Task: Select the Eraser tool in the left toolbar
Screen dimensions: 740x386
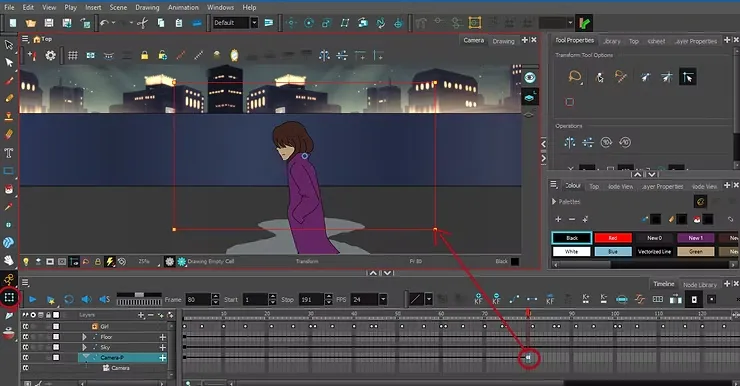Action: [x=8, y=134]
